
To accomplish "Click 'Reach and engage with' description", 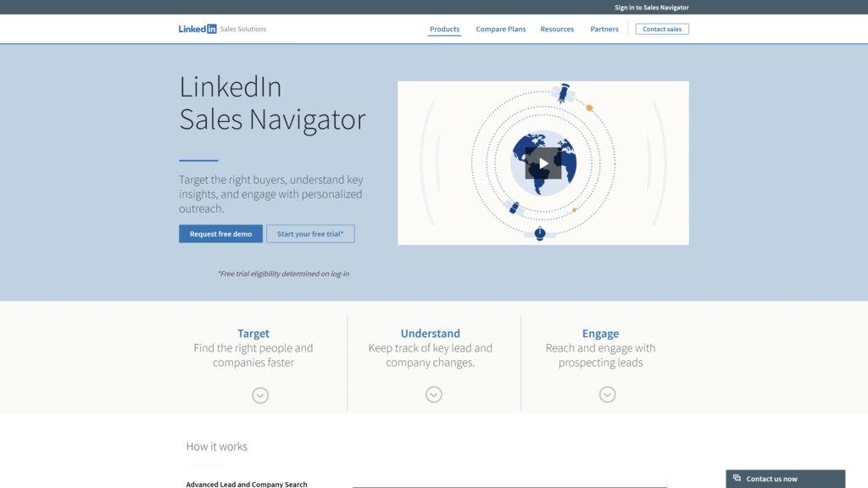I will coord(601,355).
